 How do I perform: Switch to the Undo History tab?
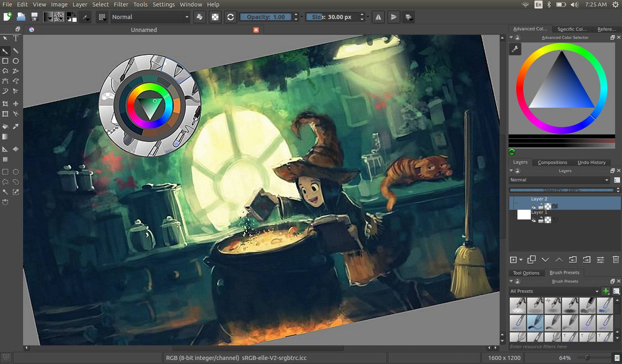coord(591,162)
